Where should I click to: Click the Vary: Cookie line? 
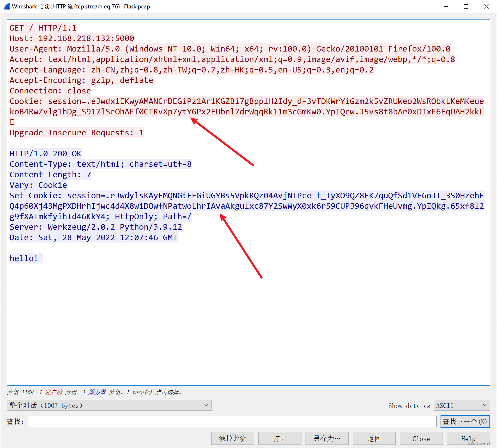[x=38, y=185]
